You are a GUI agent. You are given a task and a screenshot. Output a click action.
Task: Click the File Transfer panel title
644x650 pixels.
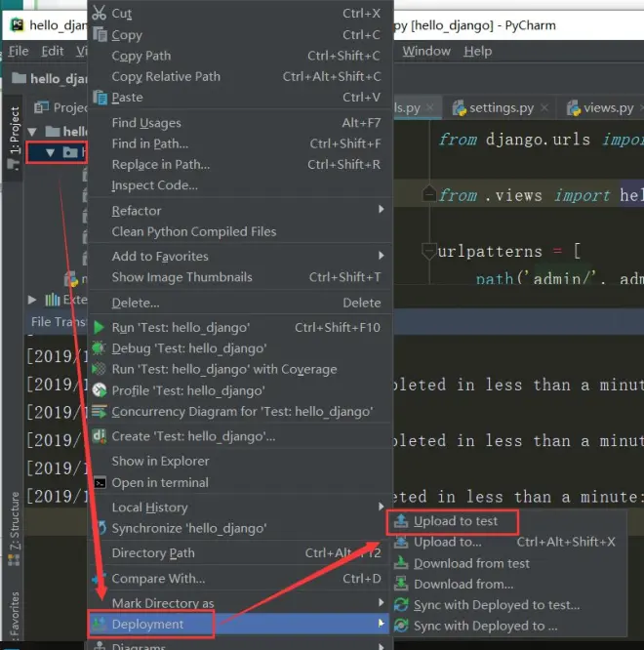(59, 322)
